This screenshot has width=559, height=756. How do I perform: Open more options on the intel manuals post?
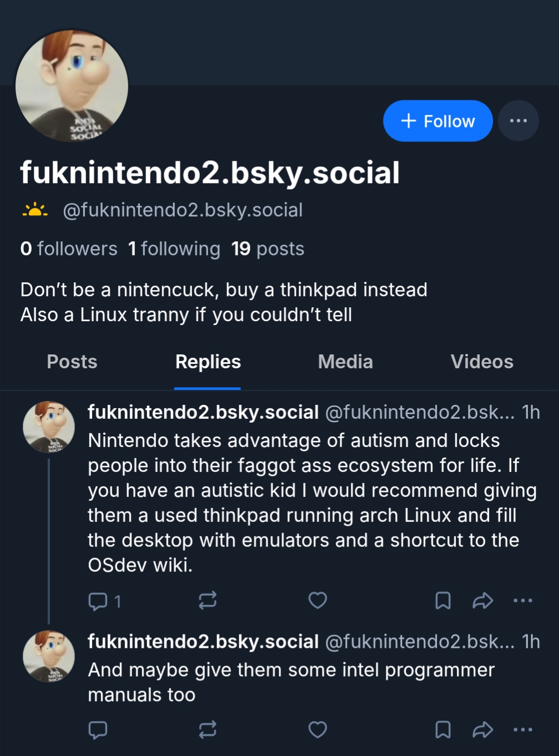click(x=522, y=730)
